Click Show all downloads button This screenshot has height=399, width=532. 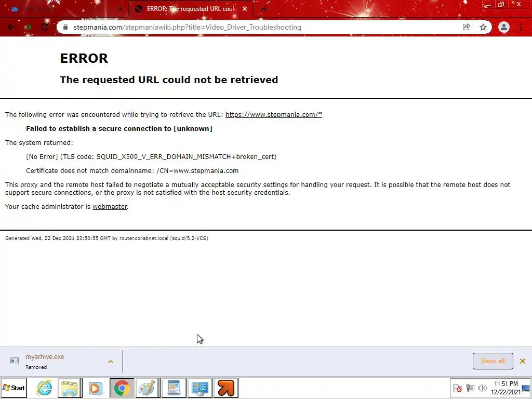[x=493, y=361]
